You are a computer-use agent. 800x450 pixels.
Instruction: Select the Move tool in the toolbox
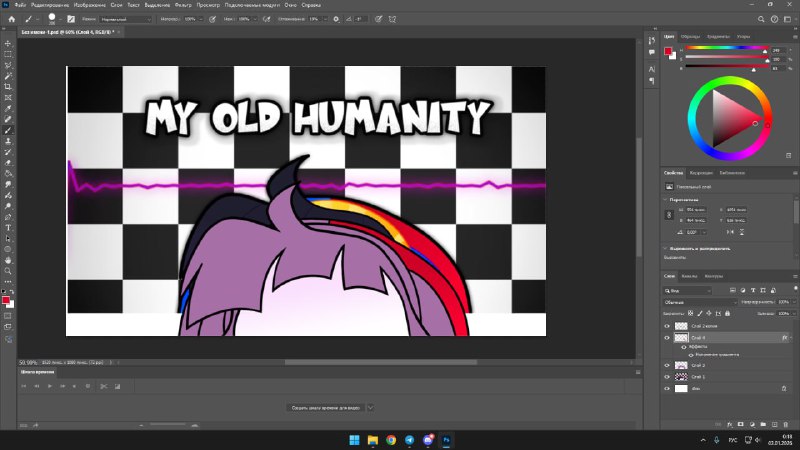point(8,43)
